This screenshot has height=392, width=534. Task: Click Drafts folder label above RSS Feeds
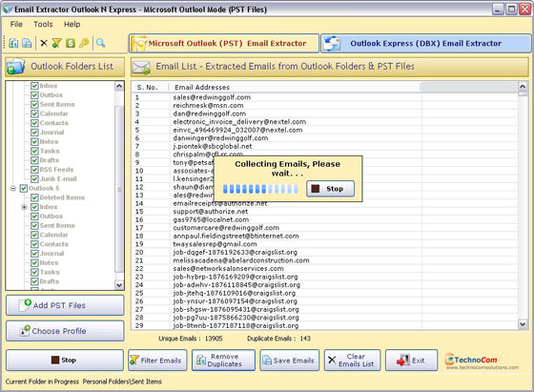click(50, 160)
